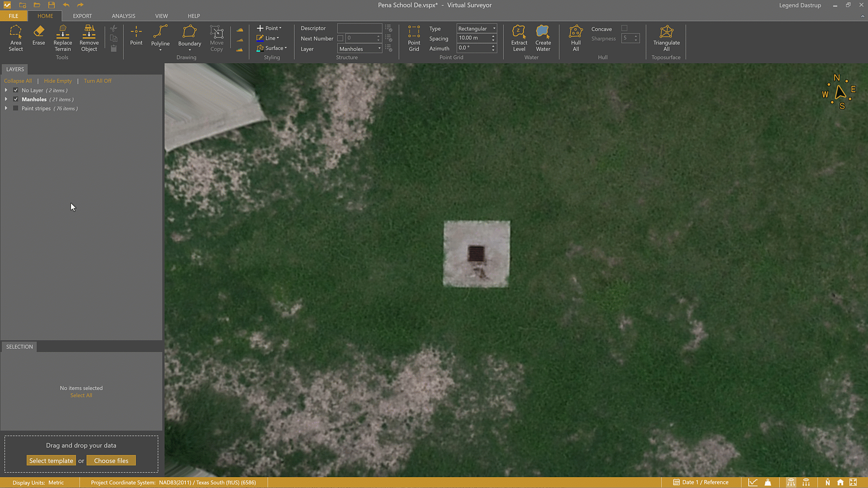
Task: Toggle perspective view camera icon
Action: (x=791, y=482)
